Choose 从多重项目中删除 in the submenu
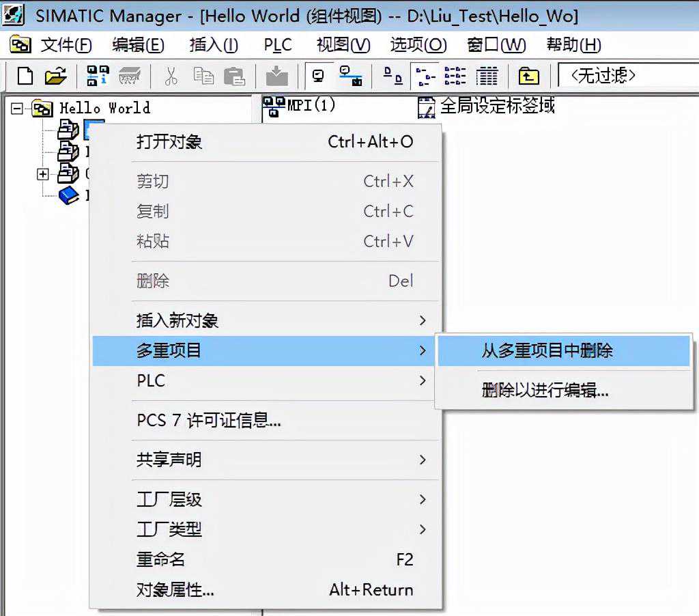The height and width of the screenshot is (616, 699). [547, 351]
